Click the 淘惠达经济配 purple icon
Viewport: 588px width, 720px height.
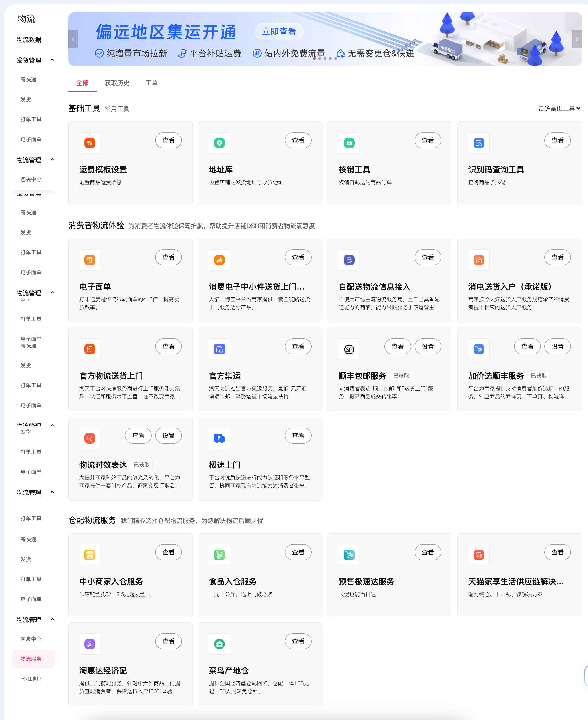(90, 644)
